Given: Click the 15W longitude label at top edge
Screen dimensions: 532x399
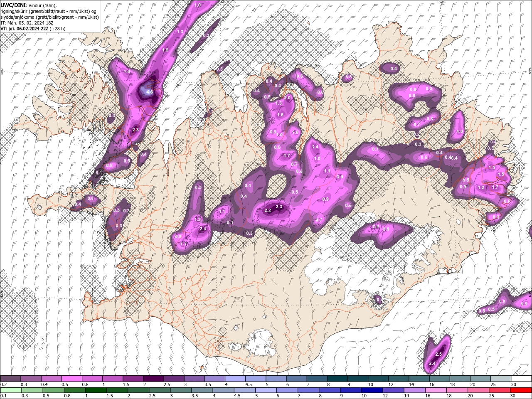Looking at the screenshot, I should 441,2.
